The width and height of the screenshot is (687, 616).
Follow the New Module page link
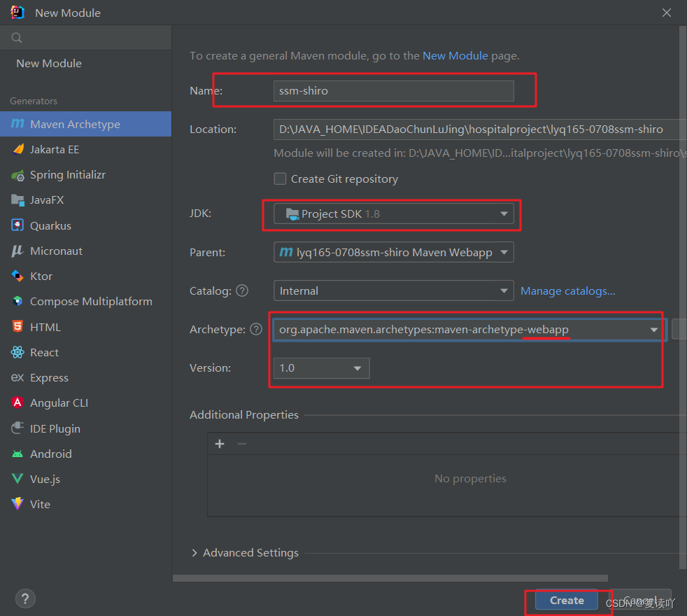pos(455,56)
